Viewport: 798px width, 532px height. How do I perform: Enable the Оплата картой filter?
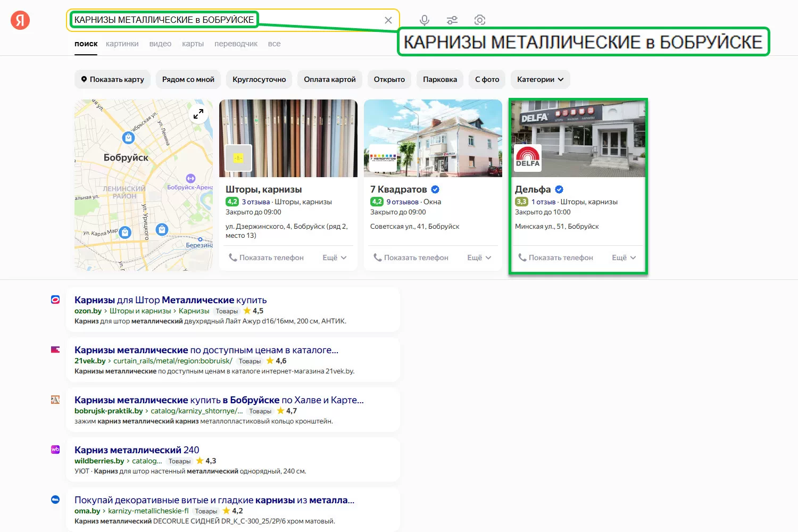[330, 79]
